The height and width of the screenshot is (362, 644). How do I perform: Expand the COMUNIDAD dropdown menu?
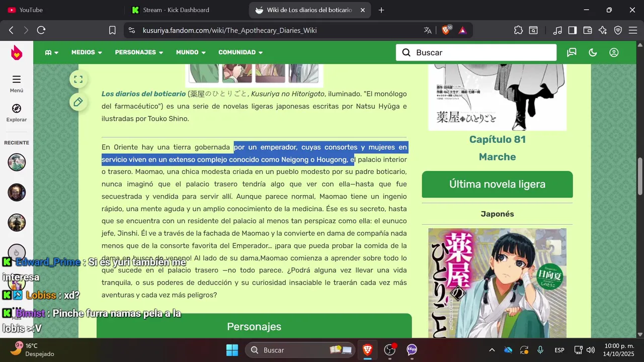pos(240,52)
